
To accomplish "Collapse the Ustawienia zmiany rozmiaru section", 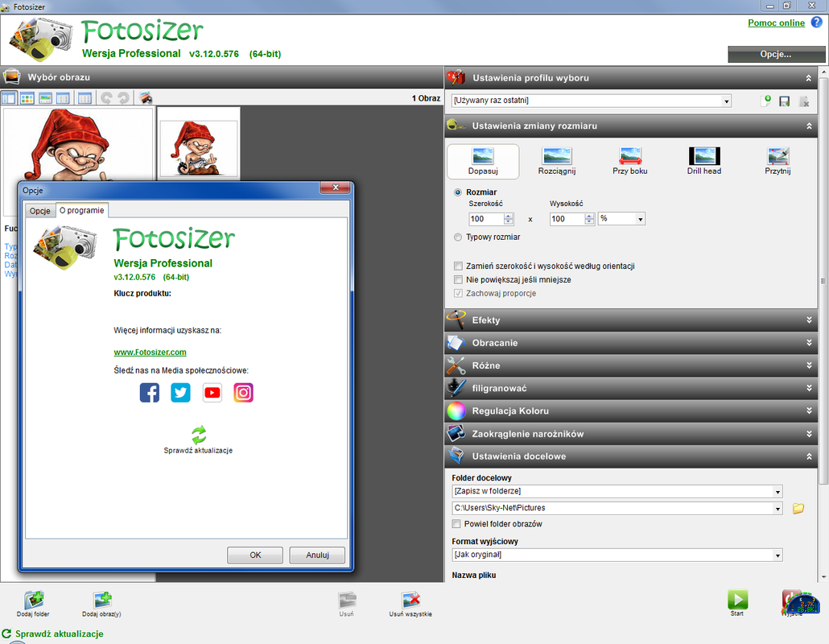I will tap(631, 126).
